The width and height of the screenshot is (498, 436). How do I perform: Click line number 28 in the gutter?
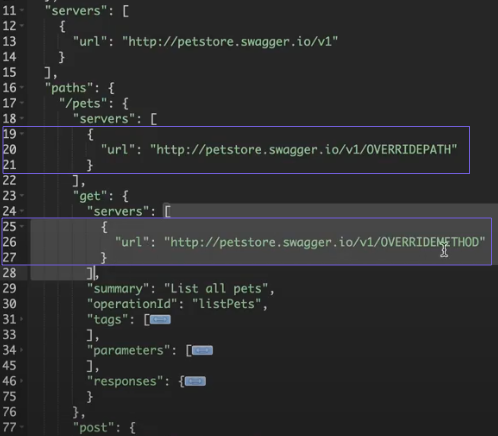9,273
